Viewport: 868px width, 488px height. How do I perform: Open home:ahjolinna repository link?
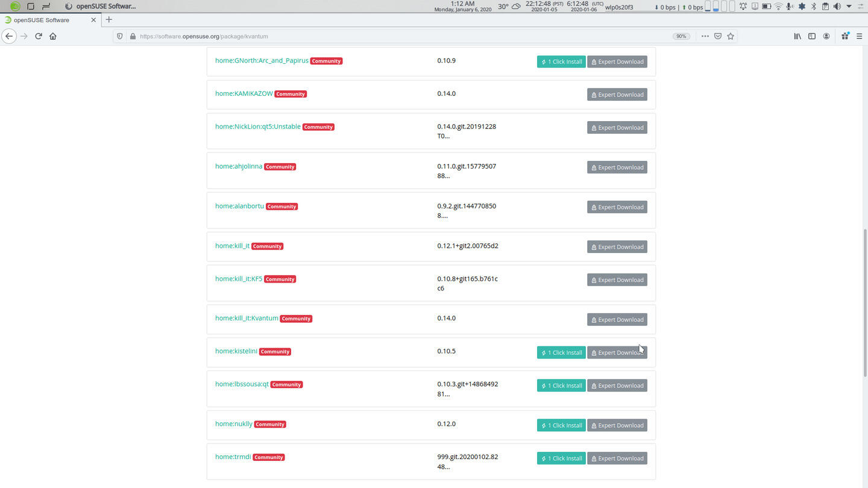[x=239, y=166]
